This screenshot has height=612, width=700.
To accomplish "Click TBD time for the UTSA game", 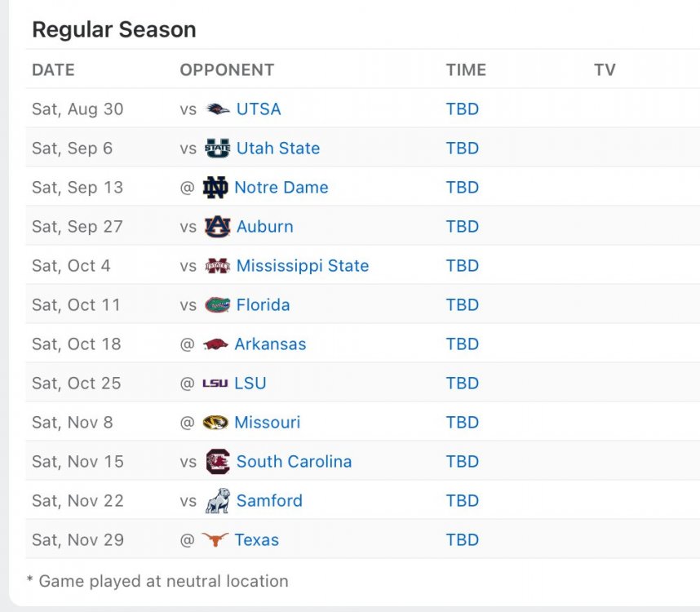I will [x=463, y=109].
